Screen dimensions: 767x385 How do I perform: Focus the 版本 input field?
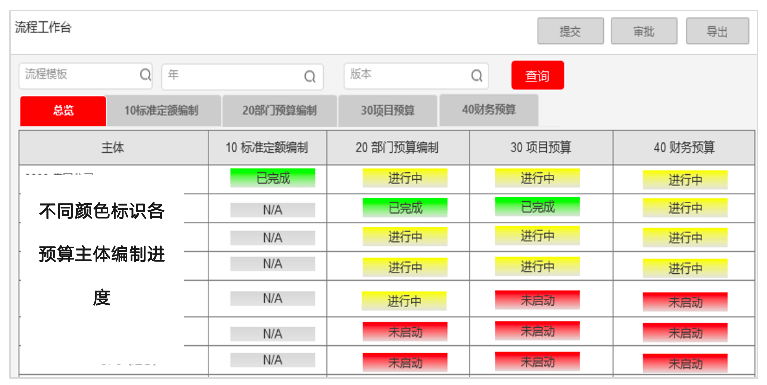(416, 76)
